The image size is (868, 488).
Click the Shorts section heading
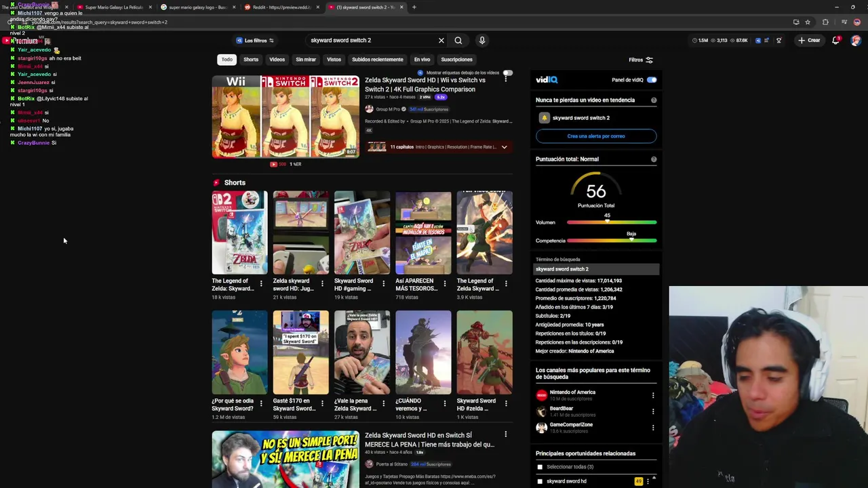pos(235,183)
